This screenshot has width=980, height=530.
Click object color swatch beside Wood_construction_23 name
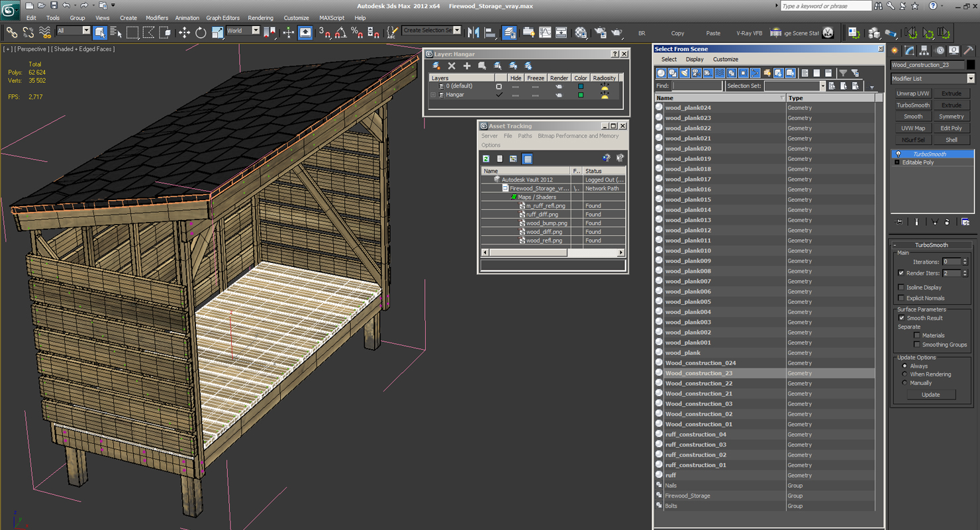click(971, 65)
